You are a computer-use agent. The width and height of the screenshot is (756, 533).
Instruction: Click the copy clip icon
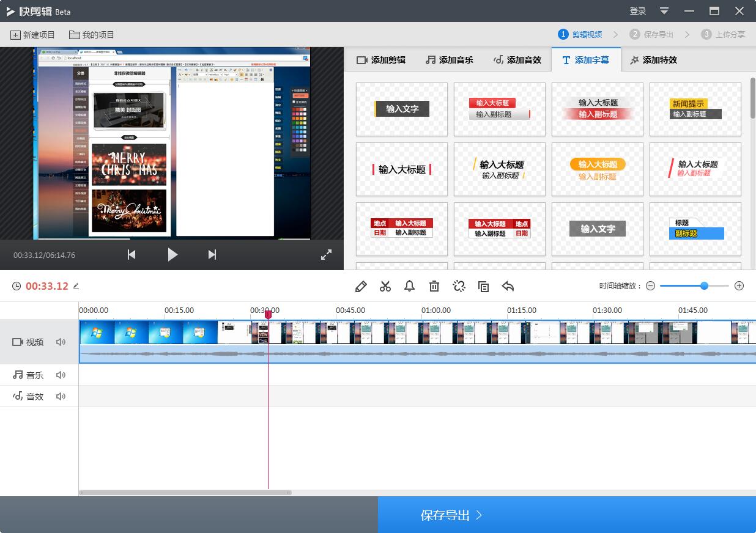point(483,286)
